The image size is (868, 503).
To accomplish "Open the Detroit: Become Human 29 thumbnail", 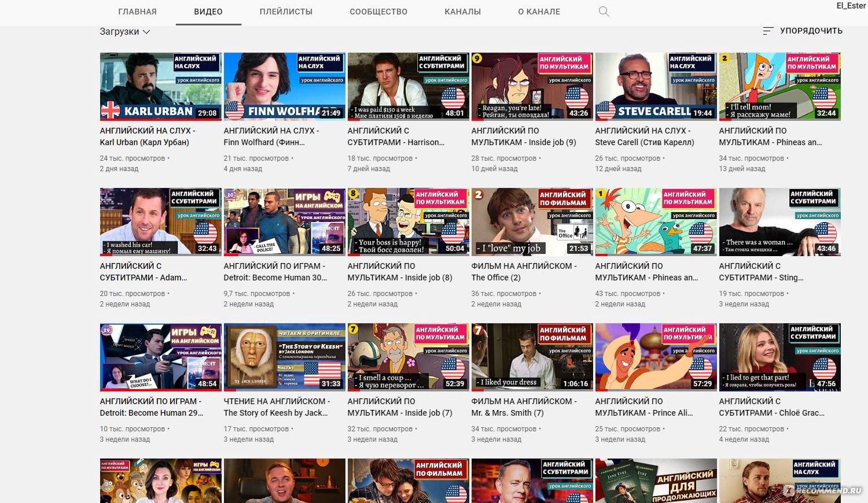I will click(160, 357).
